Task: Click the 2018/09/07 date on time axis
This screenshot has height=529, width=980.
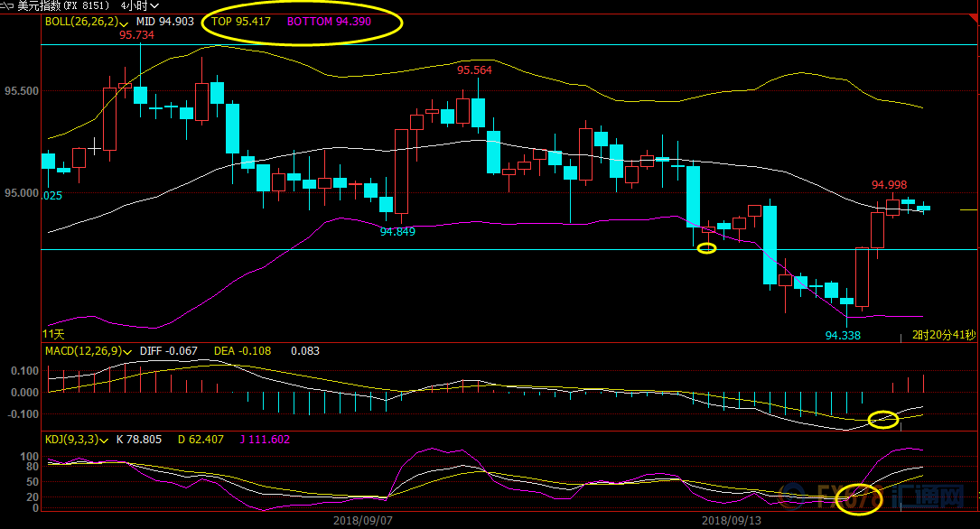Action: [362, 521]
